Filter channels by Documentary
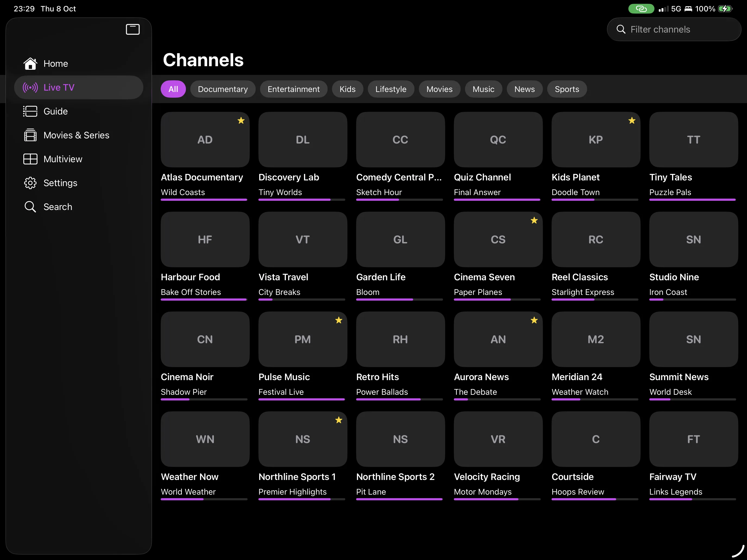 coord(223,89)
